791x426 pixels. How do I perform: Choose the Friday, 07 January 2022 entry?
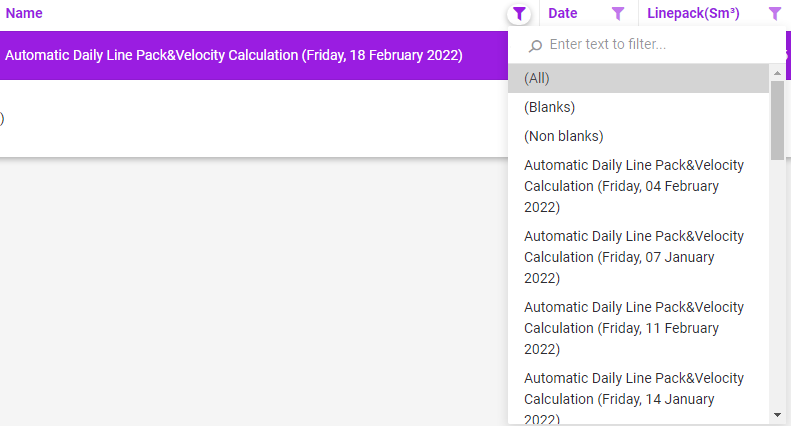[634, 257]
